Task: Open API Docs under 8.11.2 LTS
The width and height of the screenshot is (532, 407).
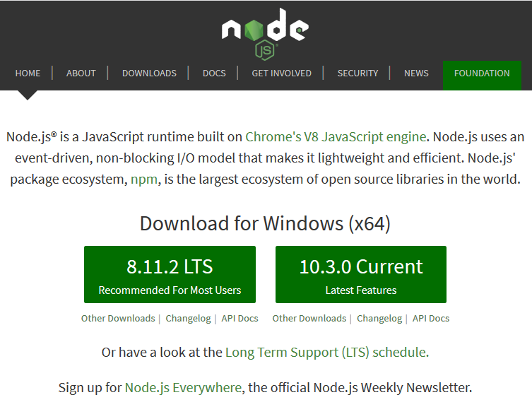Action: (240, 319)
